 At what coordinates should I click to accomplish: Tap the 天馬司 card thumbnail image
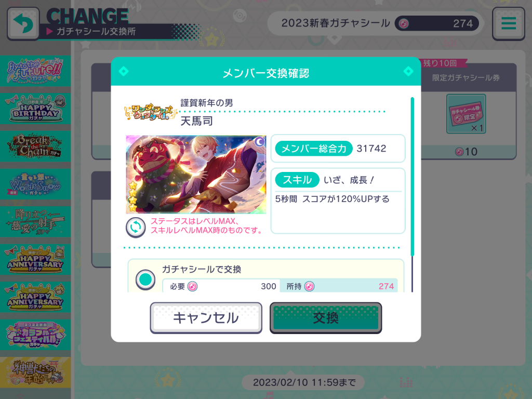(x=196, y=175)
